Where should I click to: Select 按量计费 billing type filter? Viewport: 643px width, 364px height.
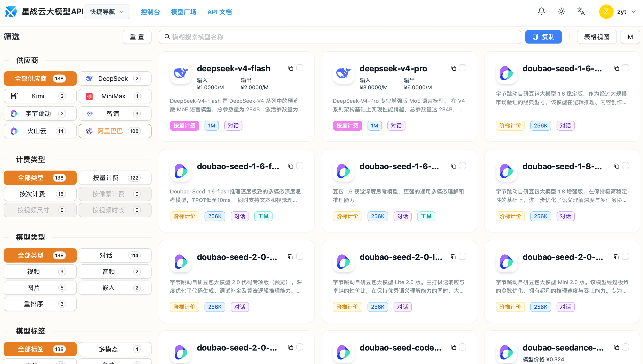point(115,178)
